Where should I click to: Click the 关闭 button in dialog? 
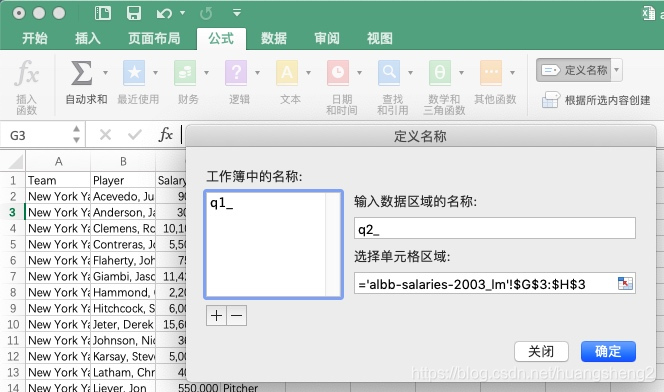pos(541,351)
